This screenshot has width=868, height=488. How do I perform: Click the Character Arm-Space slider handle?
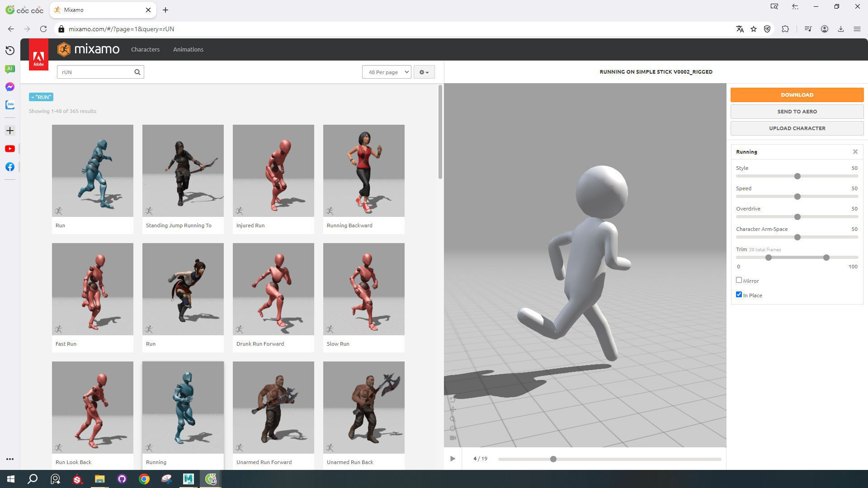797,237
